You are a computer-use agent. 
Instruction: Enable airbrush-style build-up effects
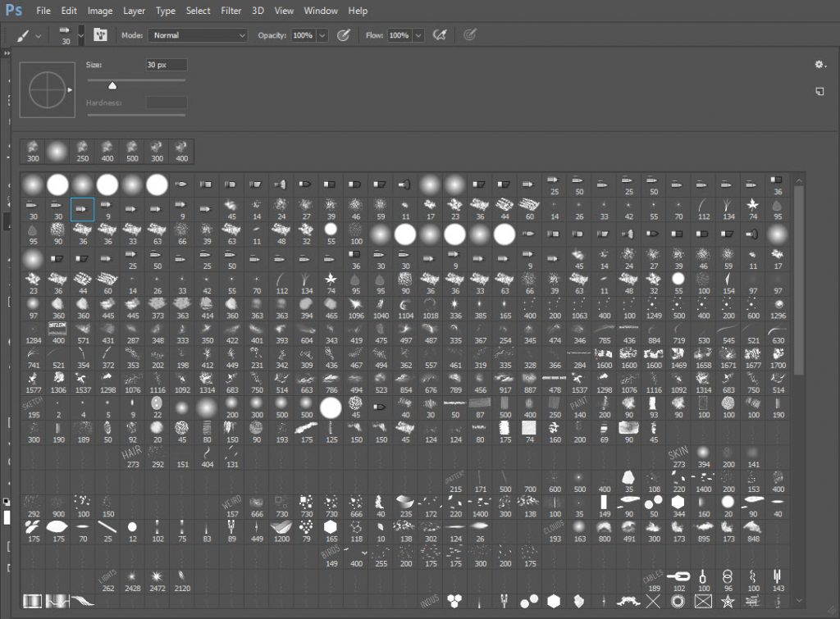point(438,34)
